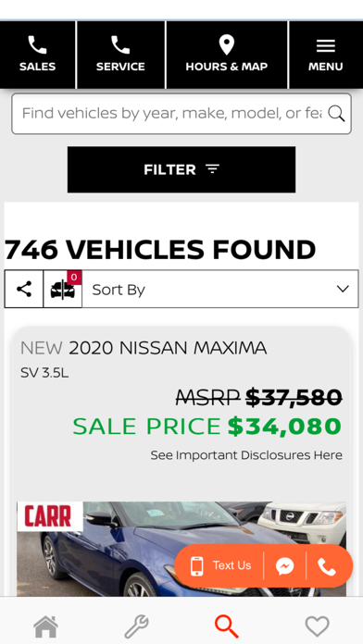Click the magnifier icon in search field
Screen dimensions: 363x644
336,114
